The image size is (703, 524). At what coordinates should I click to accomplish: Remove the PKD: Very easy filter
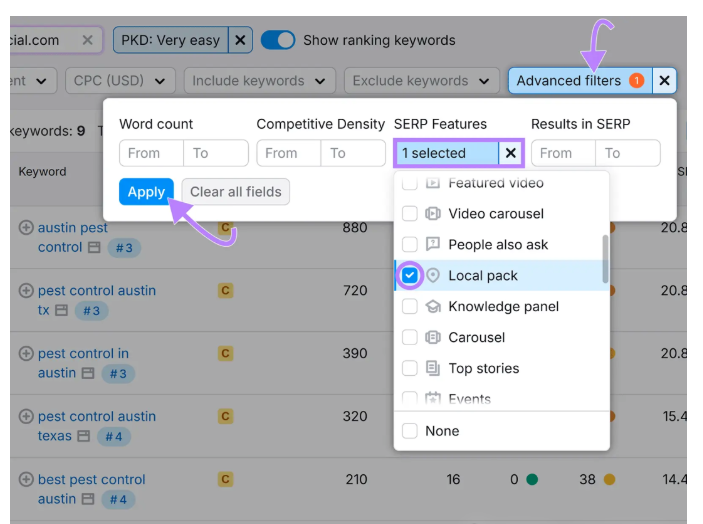(239, 40)
